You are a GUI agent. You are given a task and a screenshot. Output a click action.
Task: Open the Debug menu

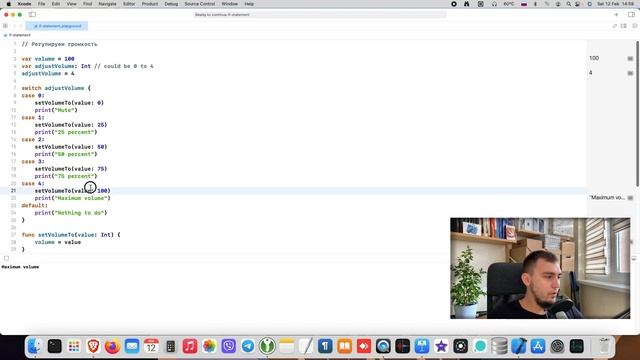171,4
